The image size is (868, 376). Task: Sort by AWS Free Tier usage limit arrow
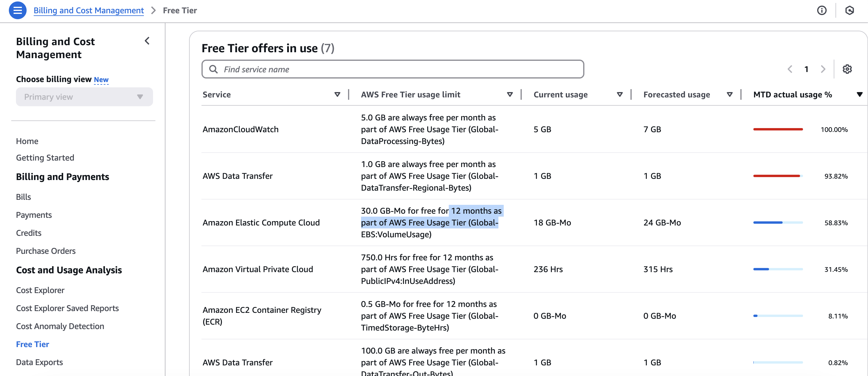pyautogui.click(x=510, y=94)
